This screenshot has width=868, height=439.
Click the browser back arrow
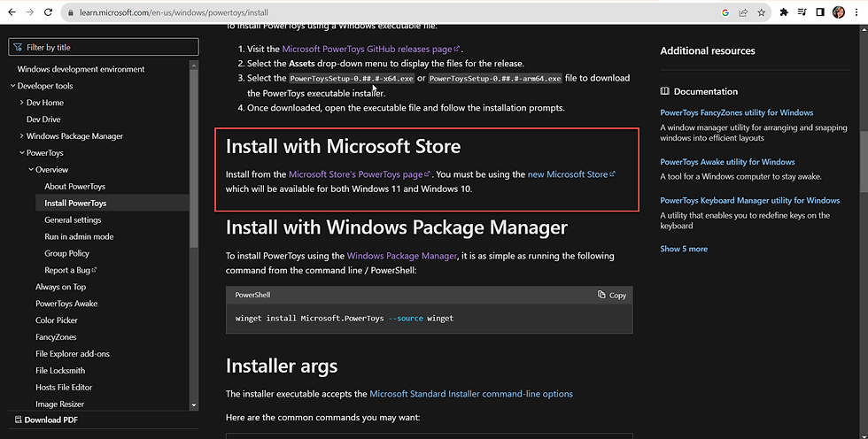tap(11, 13)
